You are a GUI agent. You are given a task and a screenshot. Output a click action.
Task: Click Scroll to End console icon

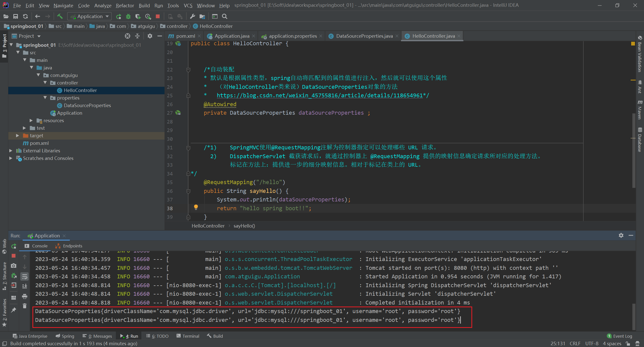[x=25, y=286]
